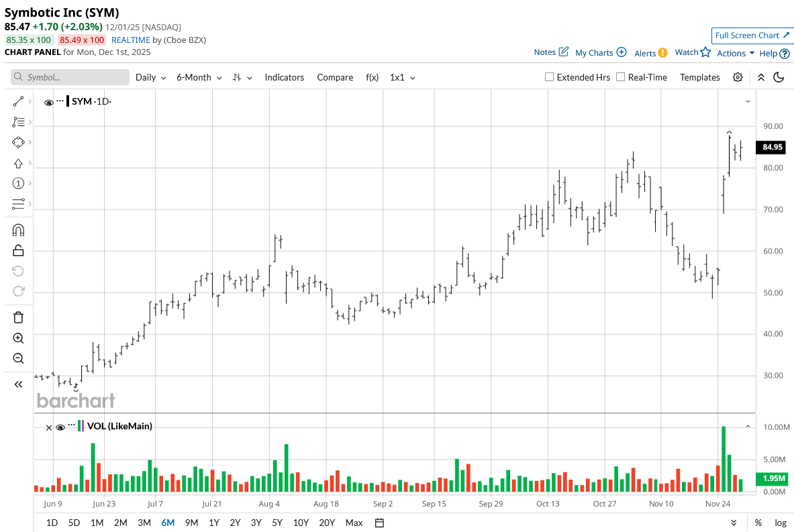Open the Fibonacci tools group
Image resolution: width=794 pixels, height=532 pixels.
tap(18, 122)
